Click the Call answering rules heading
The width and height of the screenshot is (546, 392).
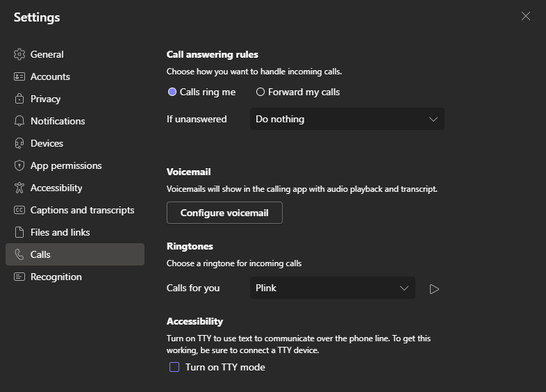(x=213, y=54)
